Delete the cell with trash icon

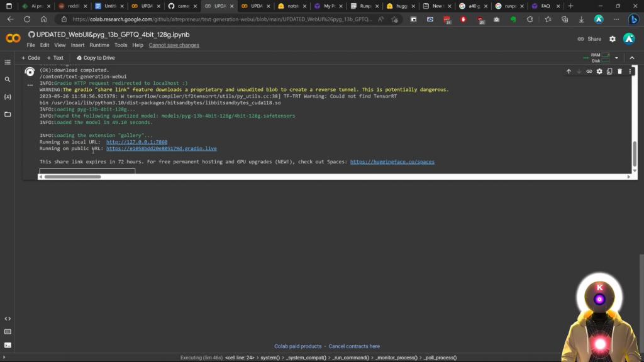point(619,72)
